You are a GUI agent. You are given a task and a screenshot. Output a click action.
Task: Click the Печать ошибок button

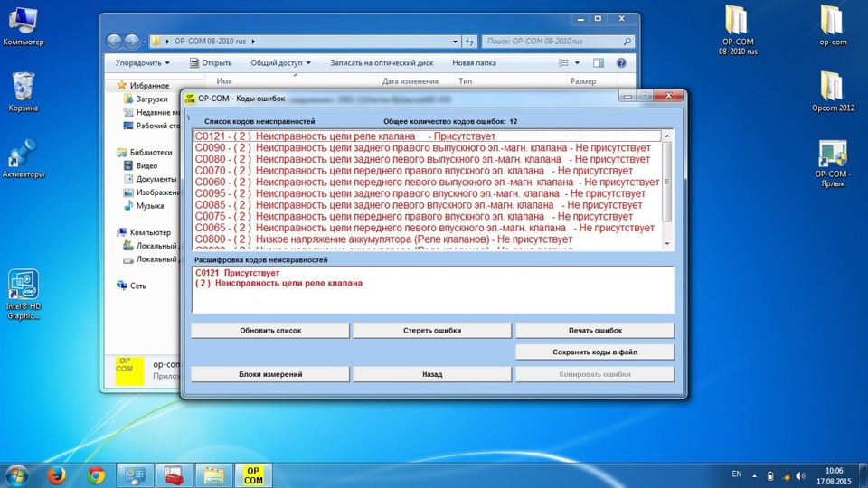coord(595,331)
